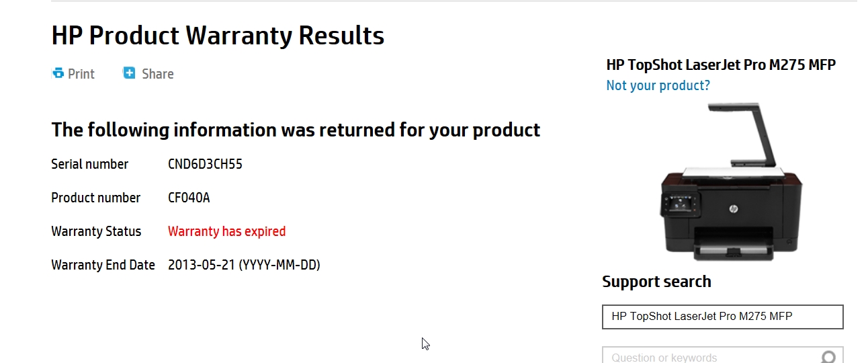Click the "Serial number" label

tap(90, 164)
